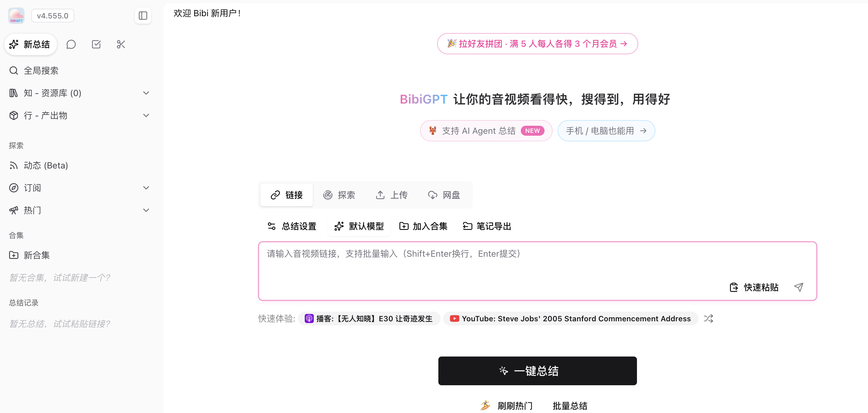868x413 pixels.
Task: Toggle the sidebar collapse icon
Action: [143, 16]
